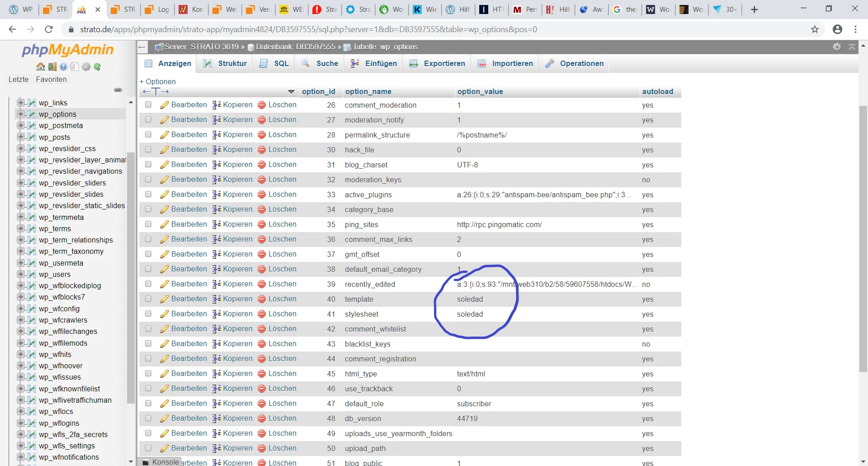
Task: Click the full-text toggle arrows ←T→
Action: tap(156, 91)
